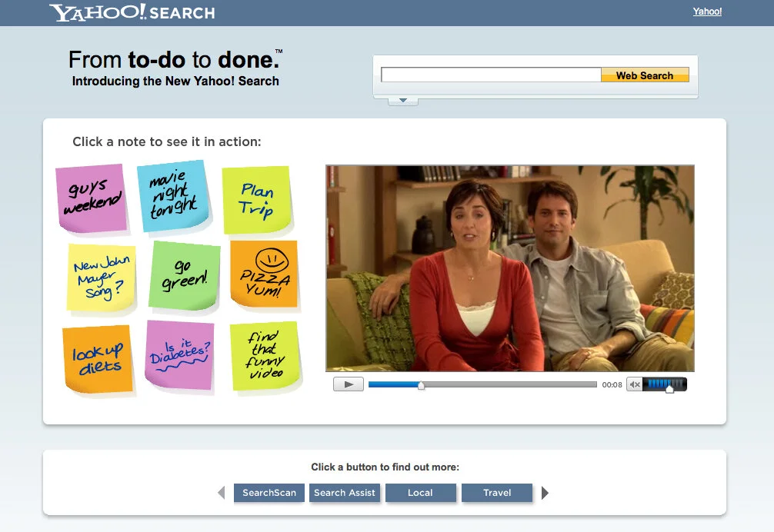
Task: Select the 'look up diets' orange note
Action: tap(98, 359)
